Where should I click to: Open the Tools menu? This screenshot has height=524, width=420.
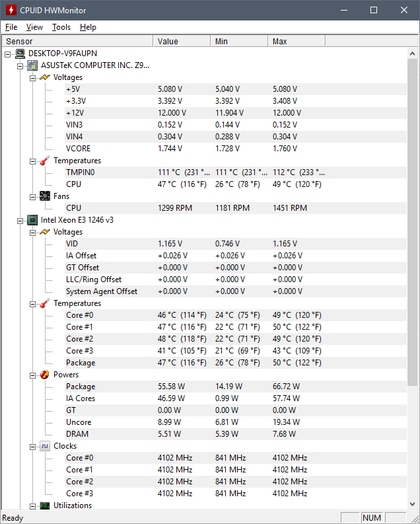[x=61, y=27]
